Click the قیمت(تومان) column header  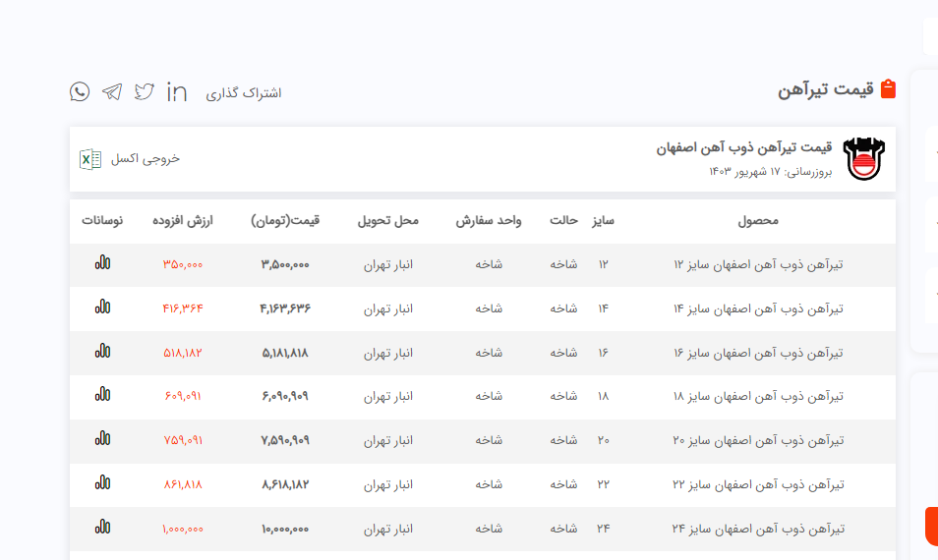click(285, 221)
